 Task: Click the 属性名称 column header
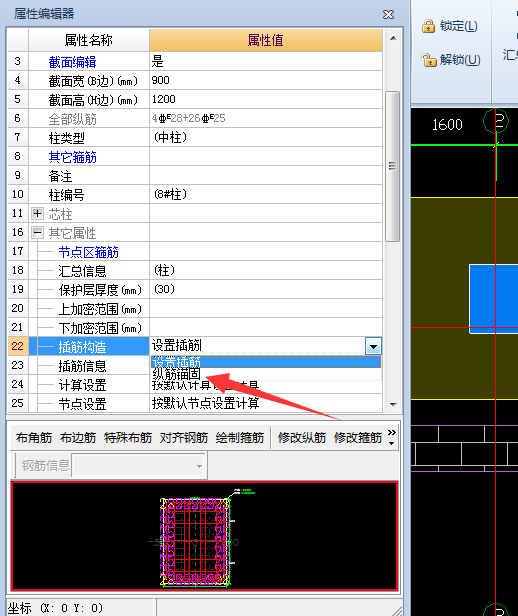(88, 40)
